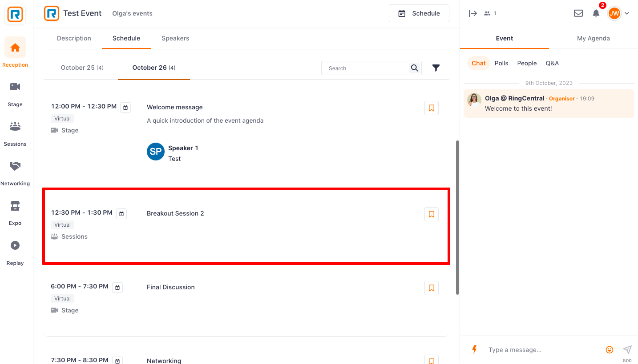Viewport: 638px width, 364px height.
Task: Switch to the Speakers tab
Action: tap(175, 38)
